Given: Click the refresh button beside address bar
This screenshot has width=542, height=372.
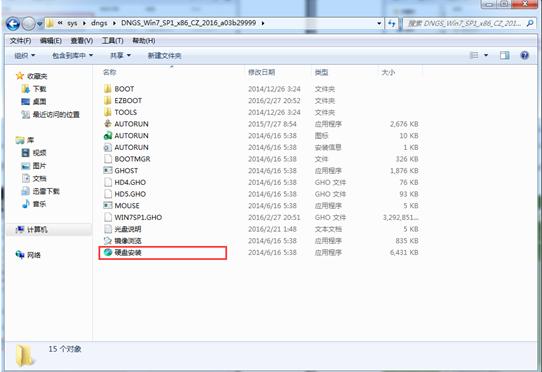Looking at the screenshot, I should (x=392, y=24).
